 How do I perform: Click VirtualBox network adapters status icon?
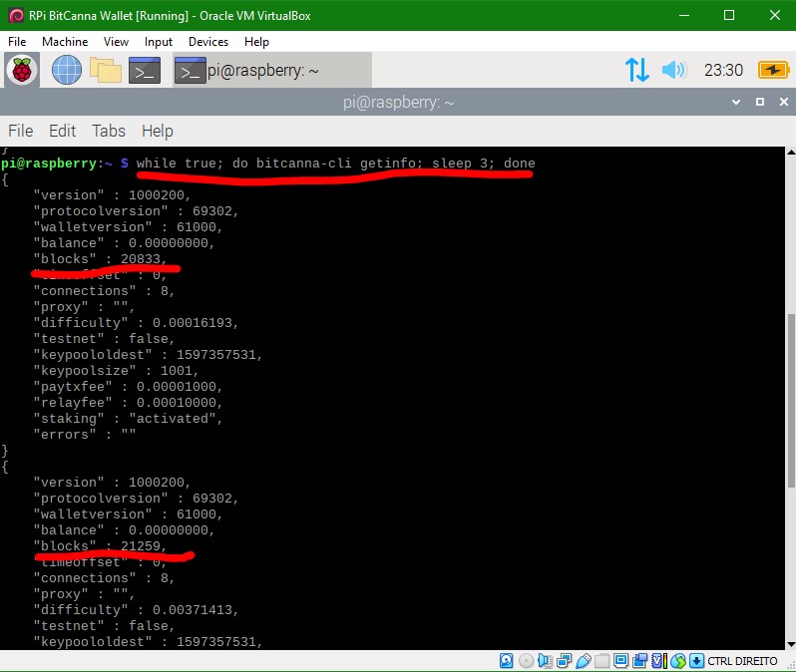pyautogui.click(x=564, y=661)
